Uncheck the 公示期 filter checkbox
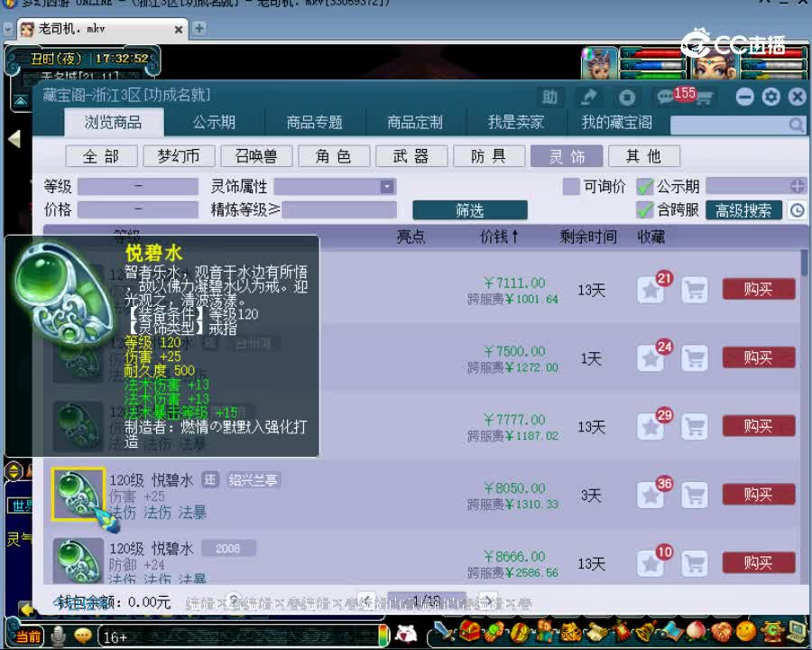 645,186
